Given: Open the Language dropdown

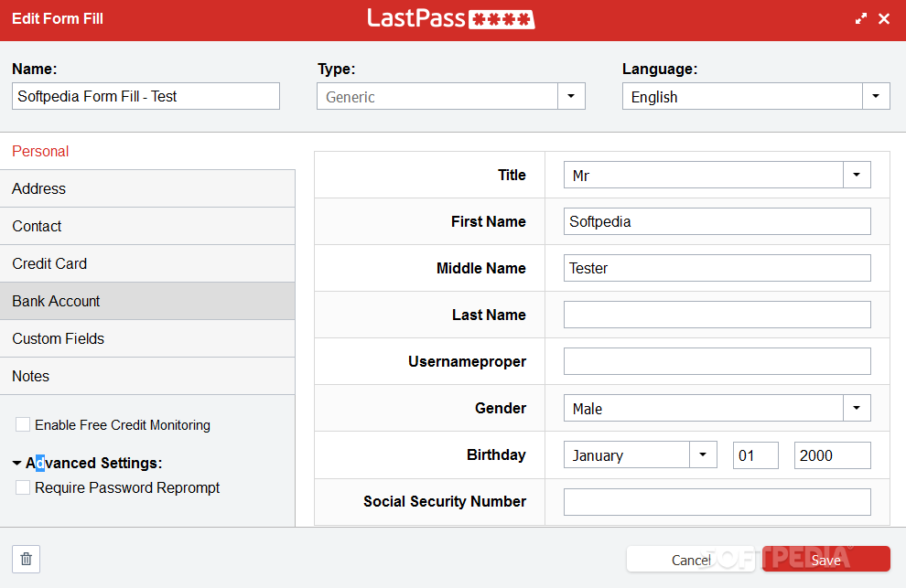Looking at the screenshot, I should [x=876, y=96].
